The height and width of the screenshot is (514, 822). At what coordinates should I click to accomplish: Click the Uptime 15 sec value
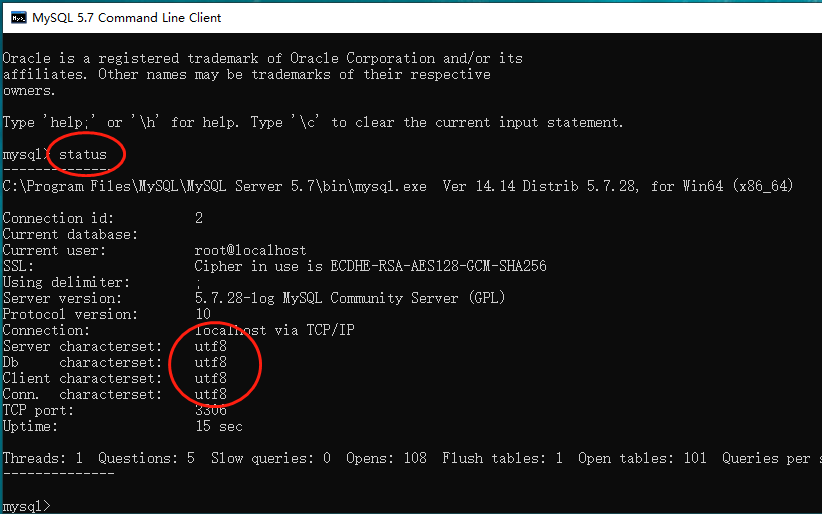[219, 426]
